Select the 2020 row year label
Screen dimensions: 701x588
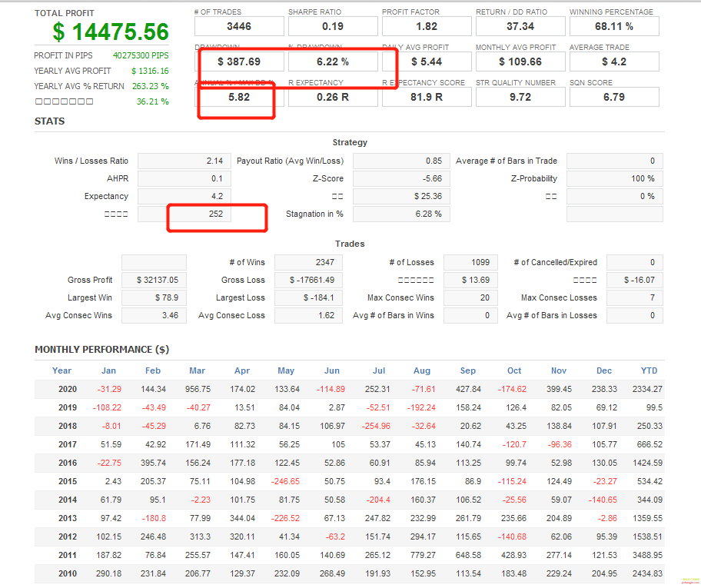click(x=68, y=389)
